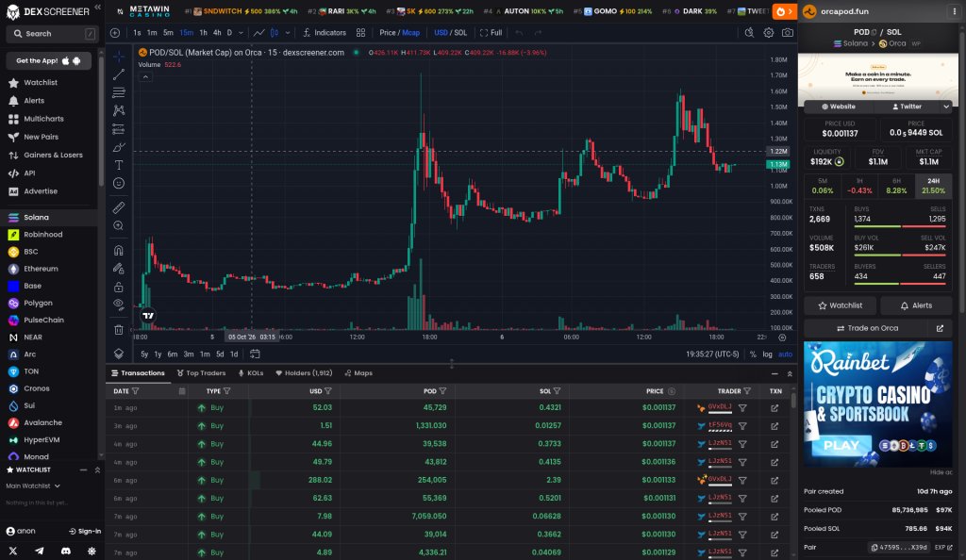Select the pattern drawing tool

click(118, 110)
